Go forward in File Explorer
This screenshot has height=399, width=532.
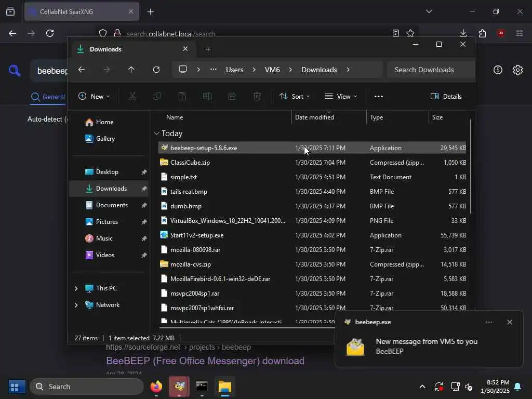(x=107, y=70)
